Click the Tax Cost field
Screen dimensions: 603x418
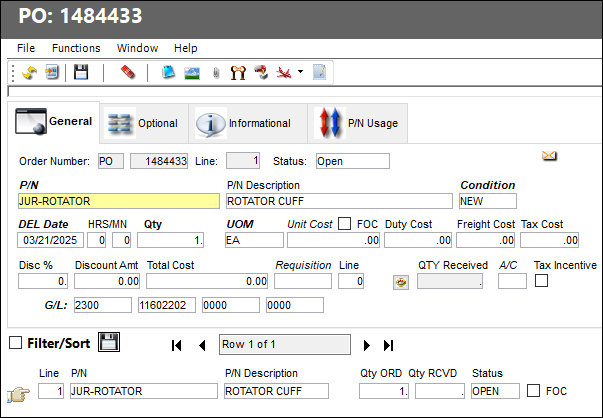pos(550,240)
